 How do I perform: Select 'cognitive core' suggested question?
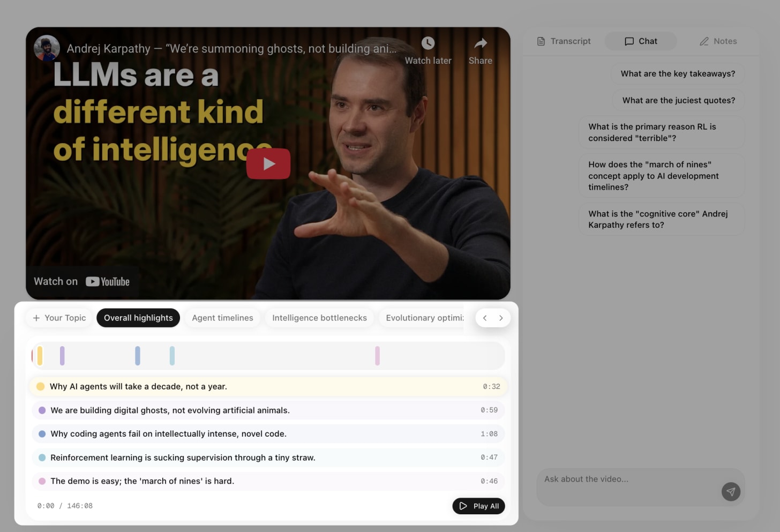coord(662,219)
